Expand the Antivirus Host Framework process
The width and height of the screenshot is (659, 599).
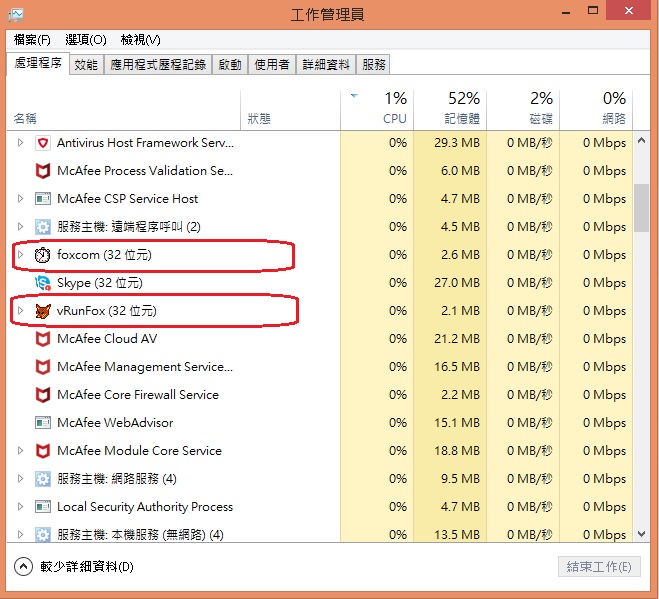tap(20, 143)
